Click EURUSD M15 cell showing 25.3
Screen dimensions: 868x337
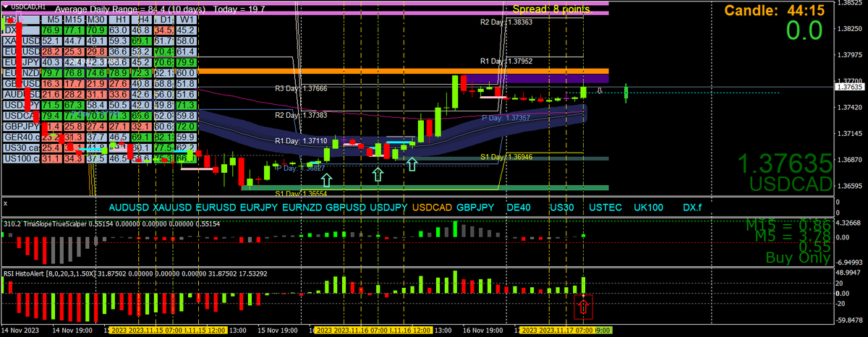[x=73, y=51]
